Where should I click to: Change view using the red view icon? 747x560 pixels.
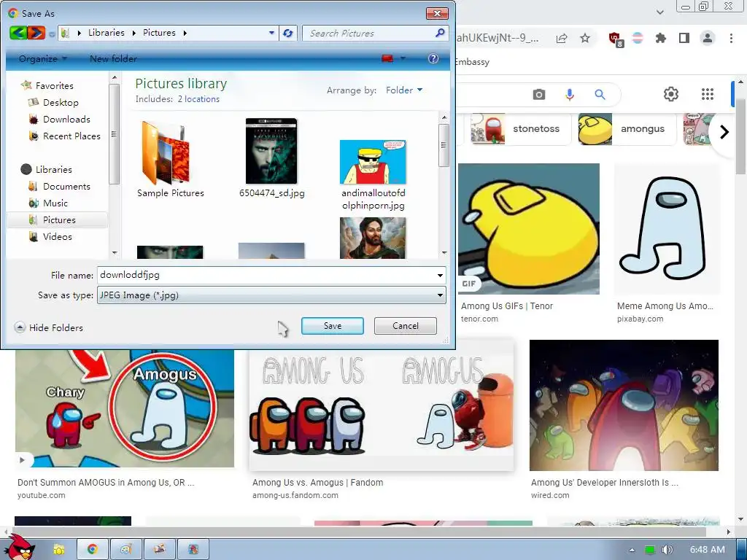click(387, 58)
